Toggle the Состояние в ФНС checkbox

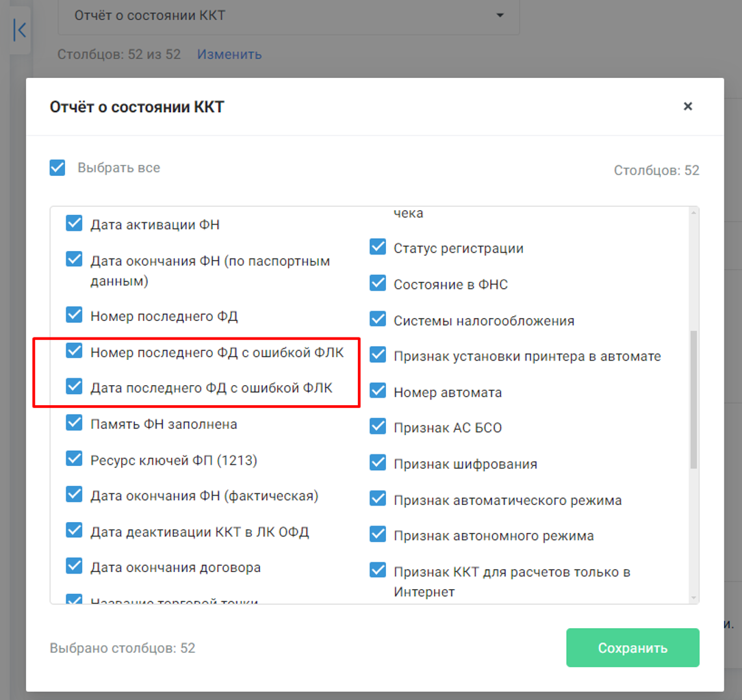tap(378, 283)
